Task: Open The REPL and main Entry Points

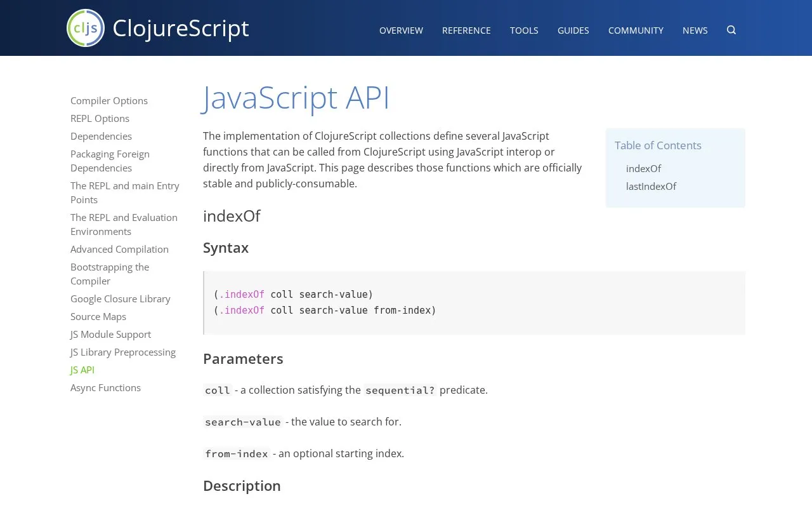Action: [125, 192]
